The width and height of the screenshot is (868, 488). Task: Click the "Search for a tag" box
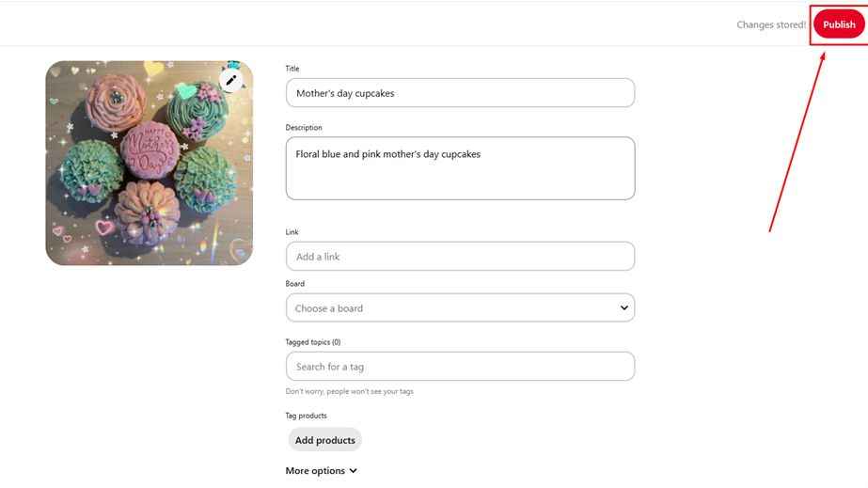tap(460, 367)
